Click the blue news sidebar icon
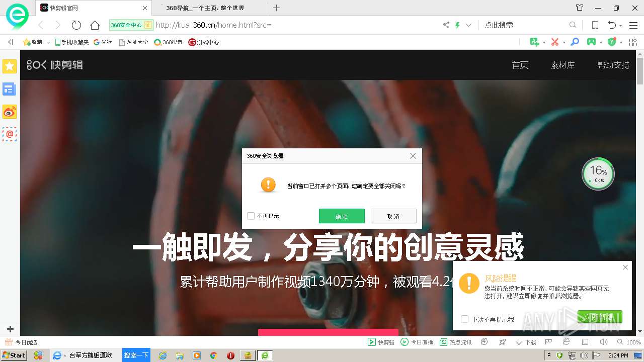The height and width of the screenshot is (362, 644). tap(10, 89)
